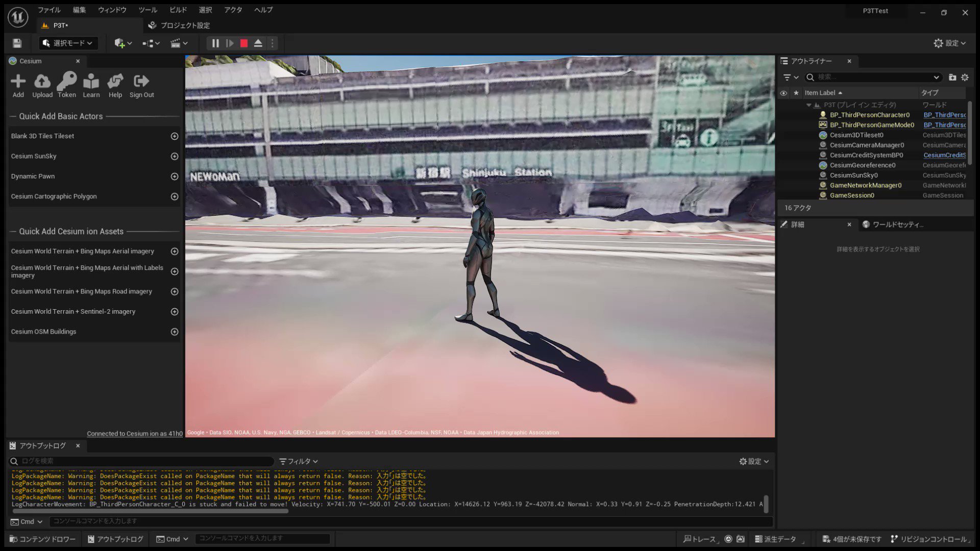Open the 選択モード dropdown
980x551 pixels.
tap(68, 43)
